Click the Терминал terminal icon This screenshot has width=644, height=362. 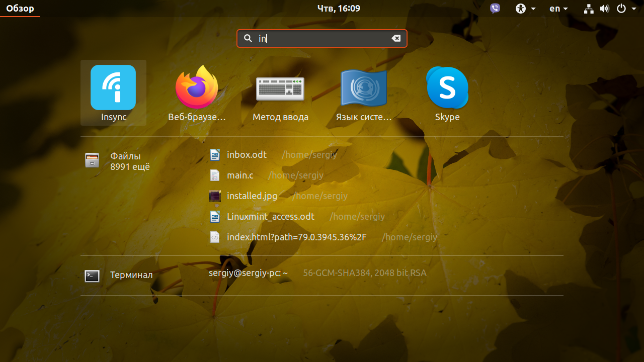92,276
